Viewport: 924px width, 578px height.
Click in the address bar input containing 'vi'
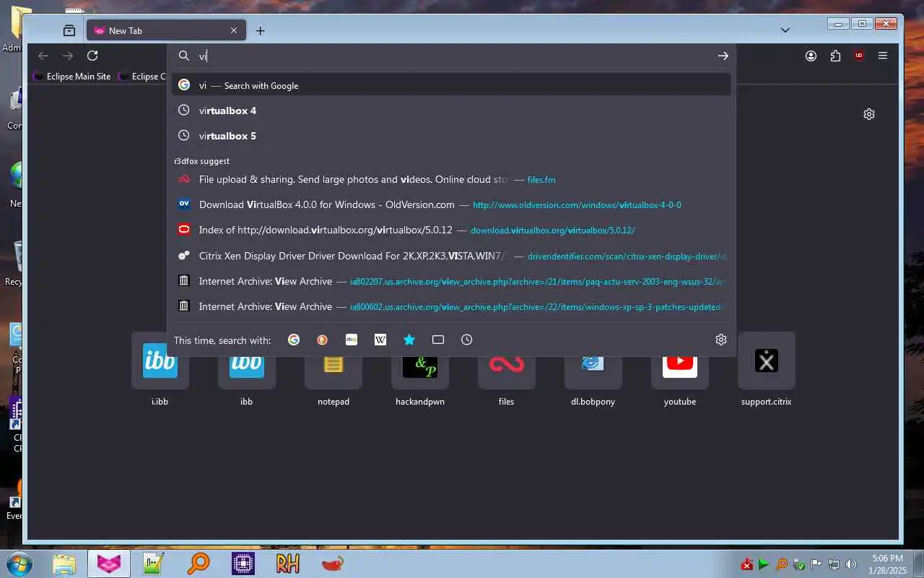pyautogui.click(x=455, y=56)
